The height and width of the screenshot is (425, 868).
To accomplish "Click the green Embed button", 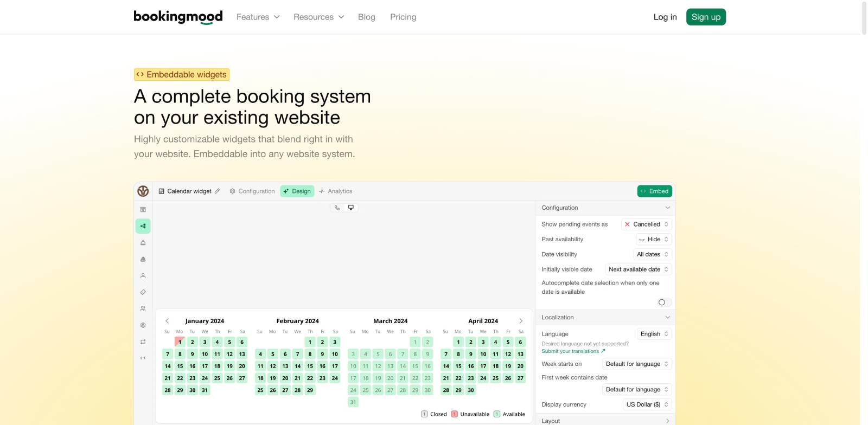I will pos(655,191).
